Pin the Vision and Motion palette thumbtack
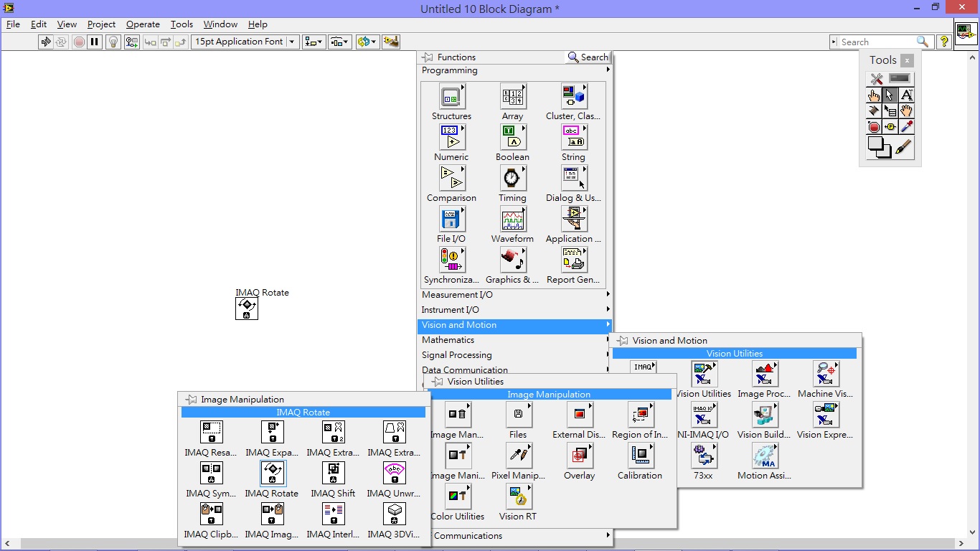The width and height of the screenshot is (980, 551). tap(623, 341)
